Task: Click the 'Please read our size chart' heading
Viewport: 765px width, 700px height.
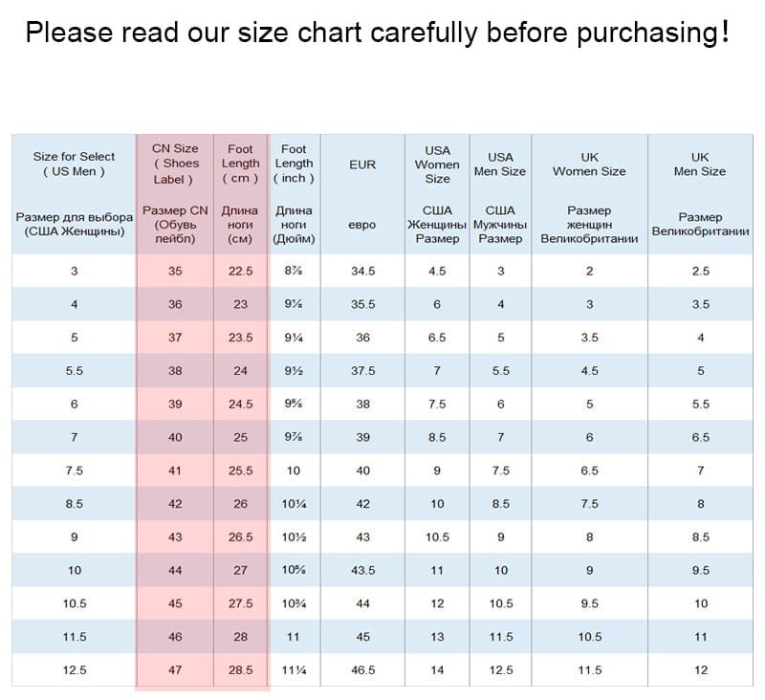Action: [x=378, y=33]
